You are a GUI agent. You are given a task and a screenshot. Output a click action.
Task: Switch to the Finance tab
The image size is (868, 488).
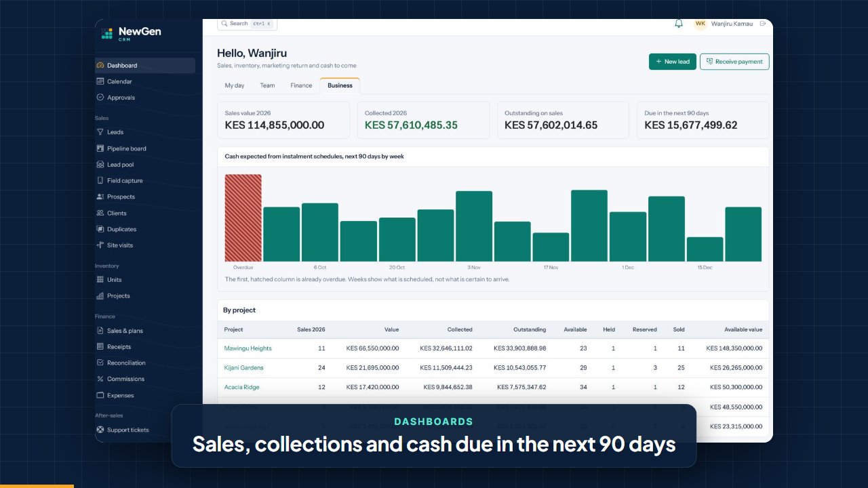301,85
